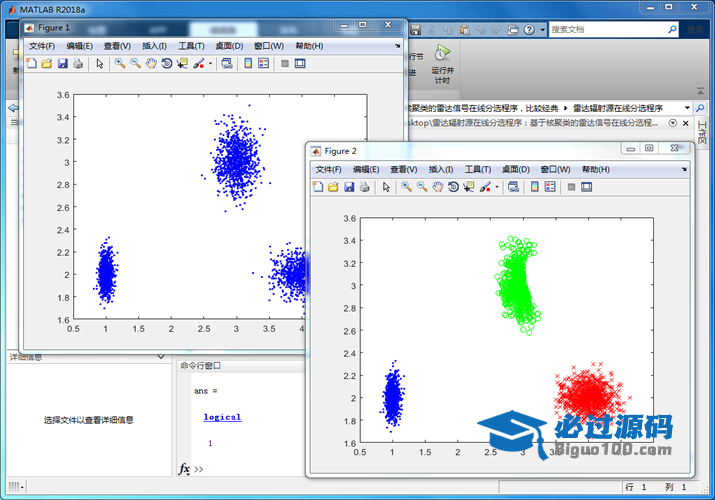Open 插入(I) menu in Figure 1

(x=155, y=46)
